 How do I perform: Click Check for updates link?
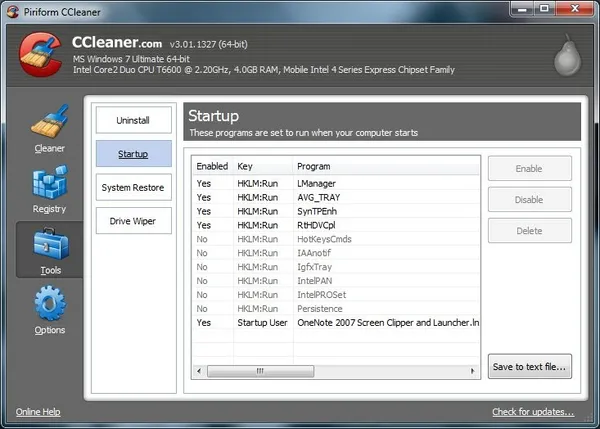click(x=533, y=412)
